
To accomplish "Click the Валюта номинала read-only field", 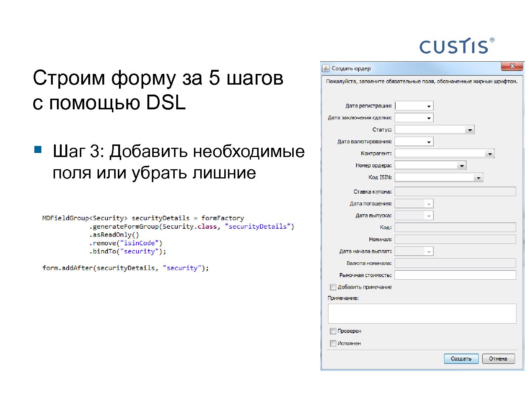I will (455, 263).
